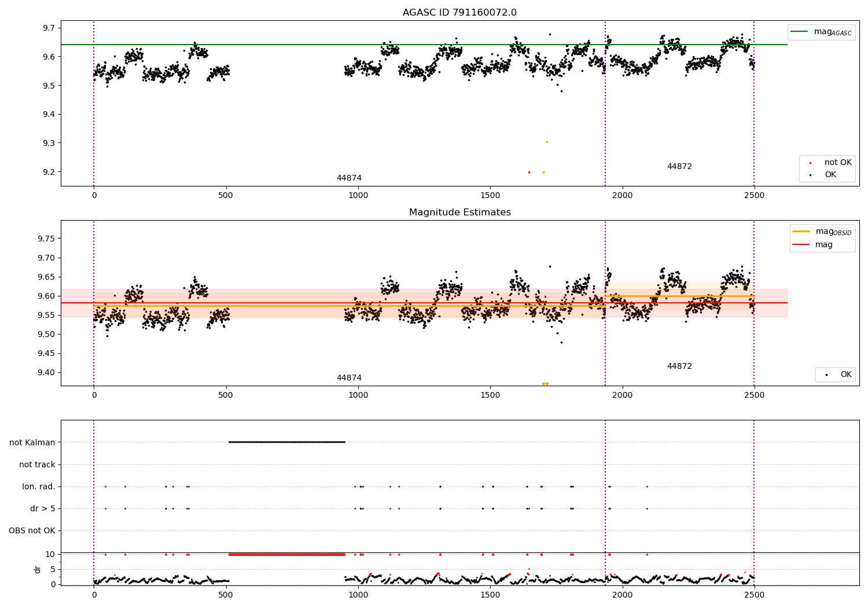Click the 'OK' legend entry in the middle plot
The image size is (868, 608).
coord(838,375)
